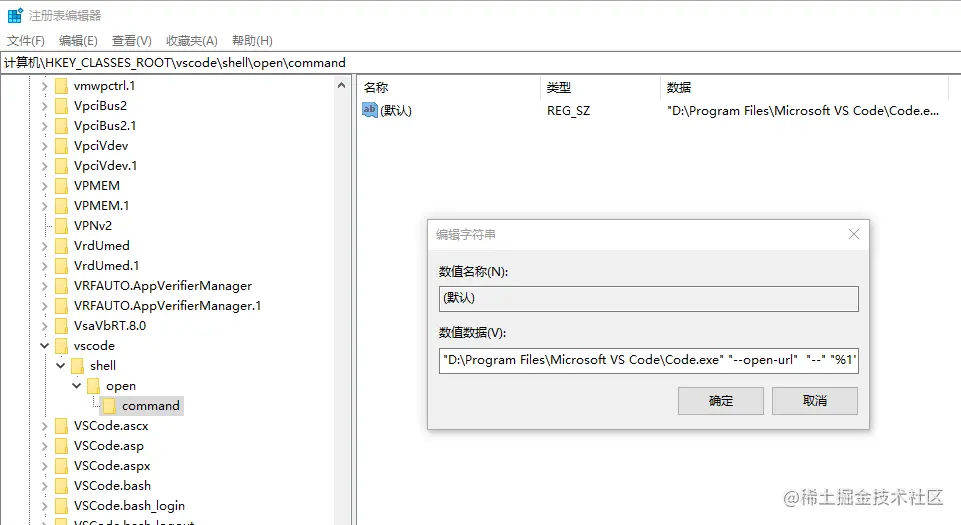The image size is (961, 525).
Task: Click the Code.exe path data cell
Action: click(803, 111)
